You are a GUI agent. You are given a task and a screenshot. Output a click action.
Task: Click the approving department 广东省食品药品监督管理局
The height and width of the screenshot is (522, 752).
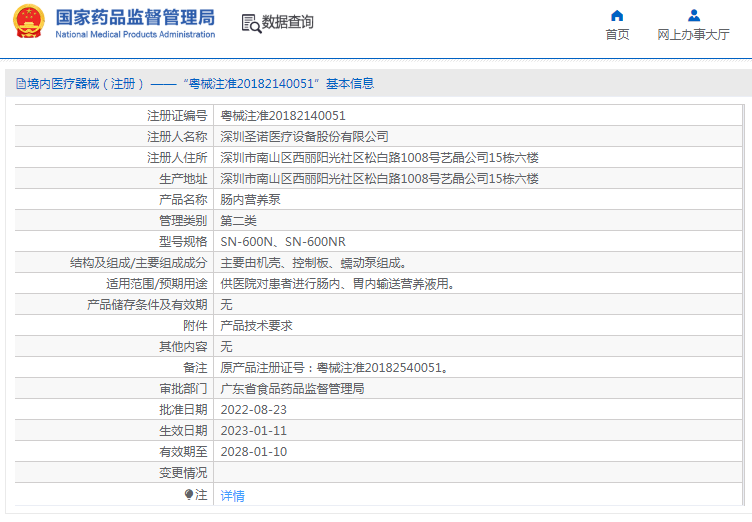tap(292, 389)
